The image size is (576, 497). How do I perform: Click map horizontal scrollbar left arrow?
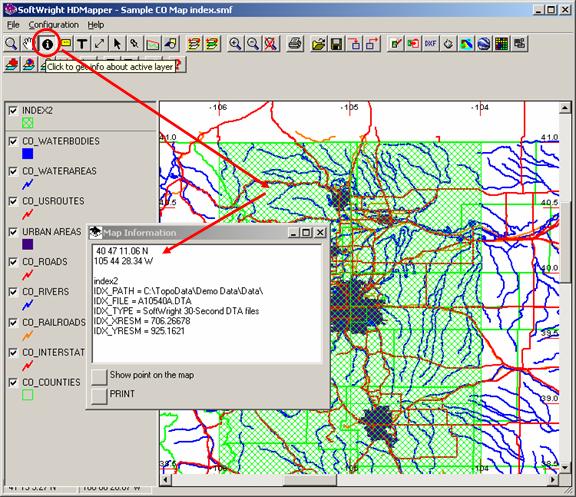click(x=165, y=479)
